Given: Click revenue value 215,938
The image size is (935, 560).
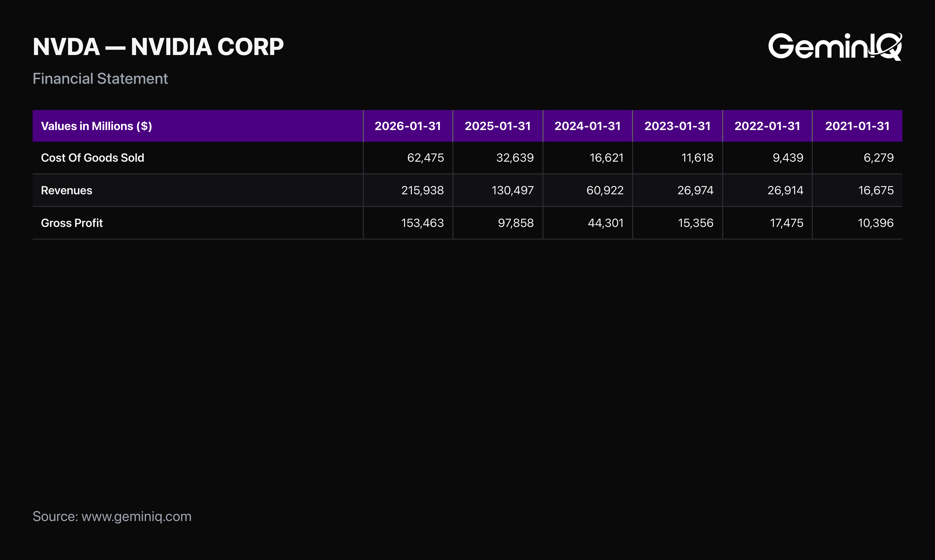Looking at the screenshot, I should [x=422, y=191].
